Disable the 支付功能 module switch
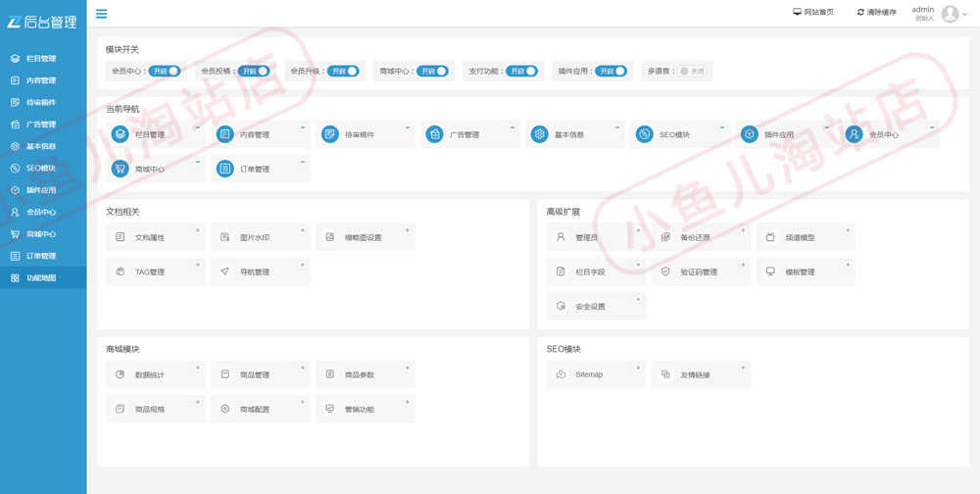This screenshot has width=980, height=494. pos(522,71)
